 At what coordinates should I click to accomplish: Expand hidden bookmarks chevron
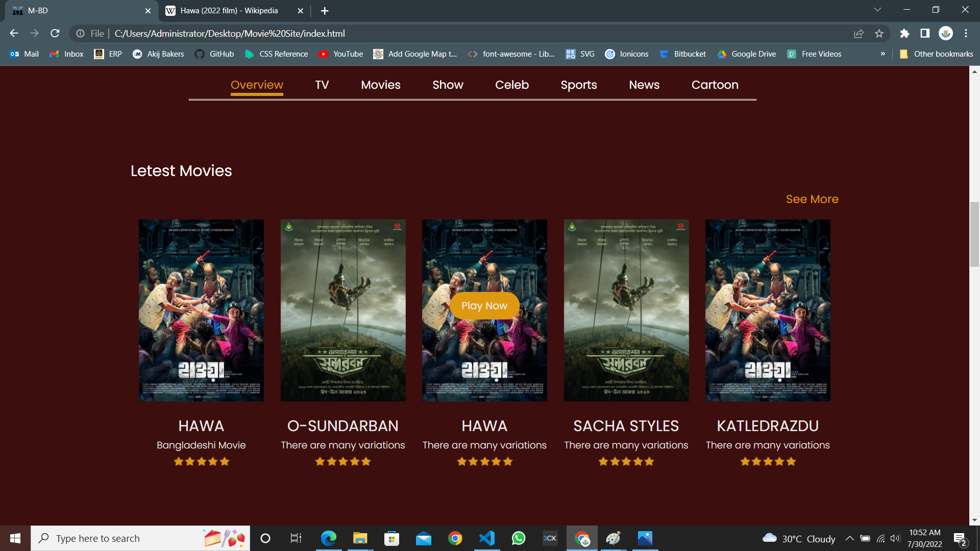(883, 54)
